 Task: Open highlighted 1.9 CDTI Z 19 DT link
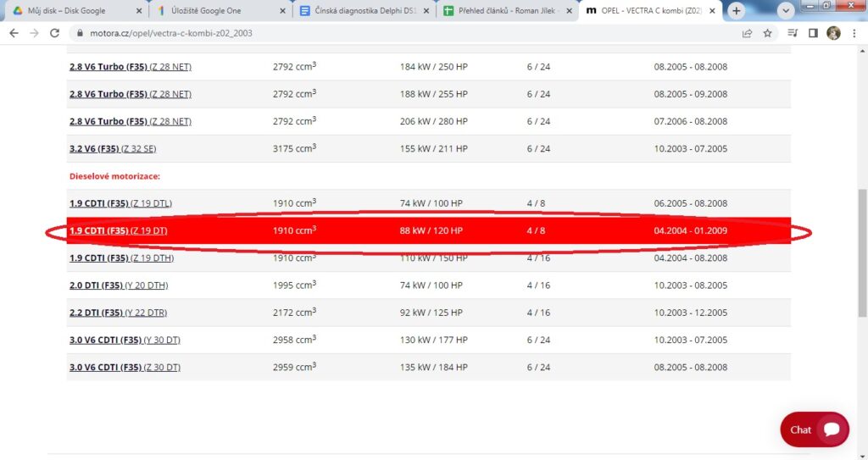pos(119,230)
